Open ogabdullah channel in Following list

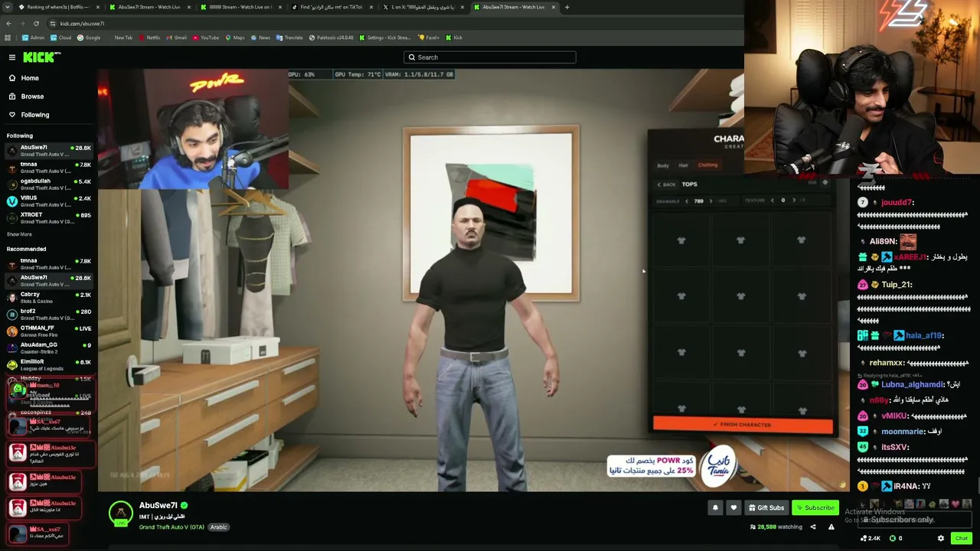[49, 184]
